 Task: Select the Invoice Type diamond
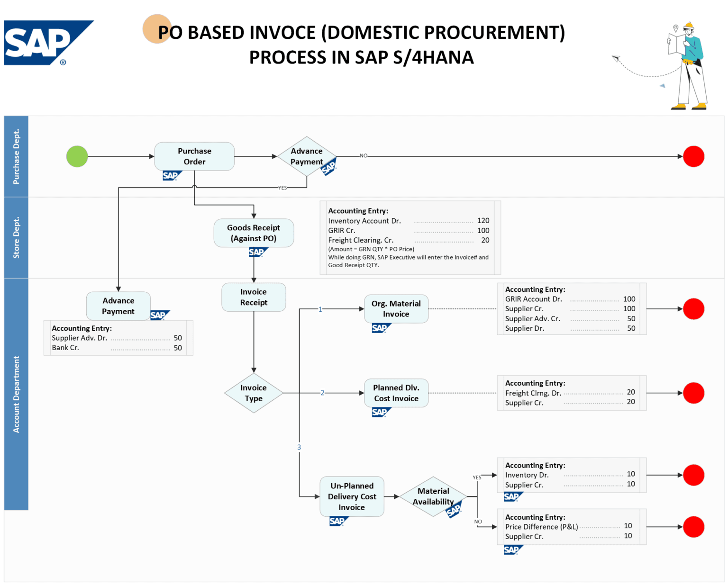pos(254,393)
